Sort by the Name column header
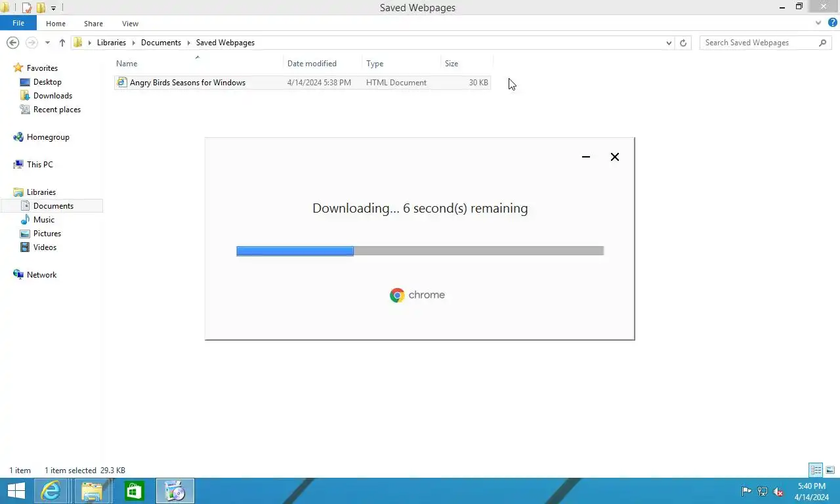The image size is (840, 504). 199,64
